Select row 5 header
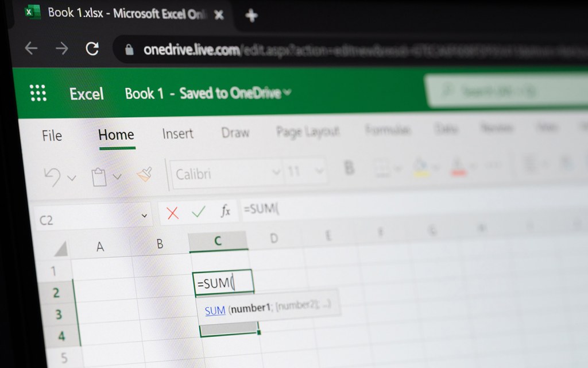Screen dimensions: 588x368 tap(64, 357)
